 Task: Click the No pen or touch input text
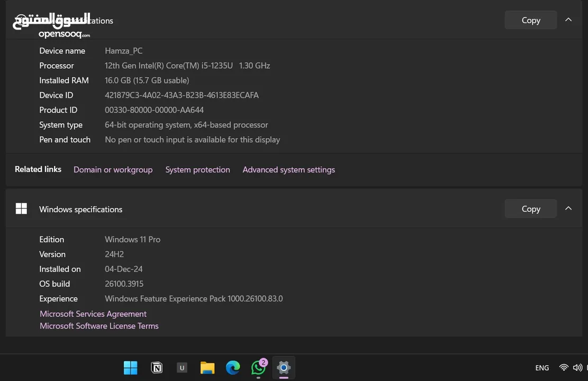[x=192, y=140]
